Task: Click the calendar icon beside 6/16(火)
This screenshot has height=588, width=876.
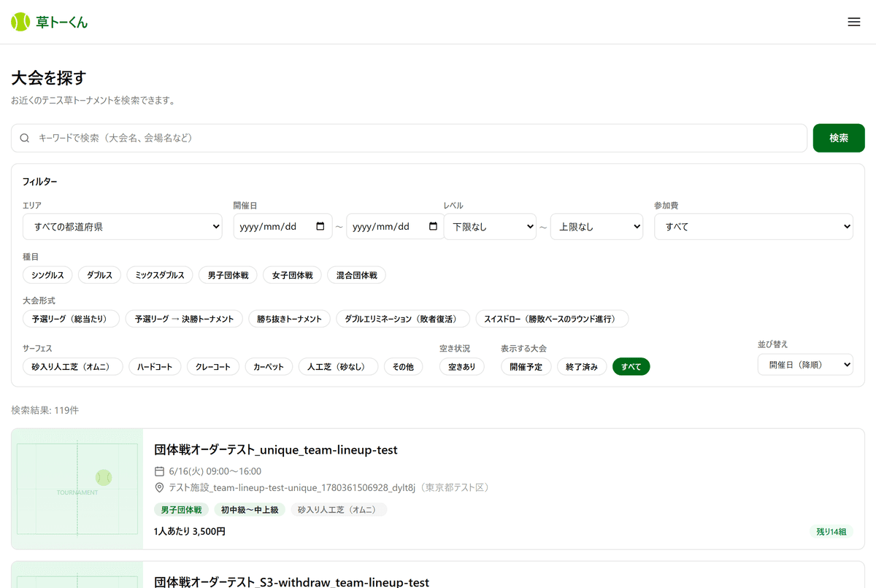Action: coord(159,471)
